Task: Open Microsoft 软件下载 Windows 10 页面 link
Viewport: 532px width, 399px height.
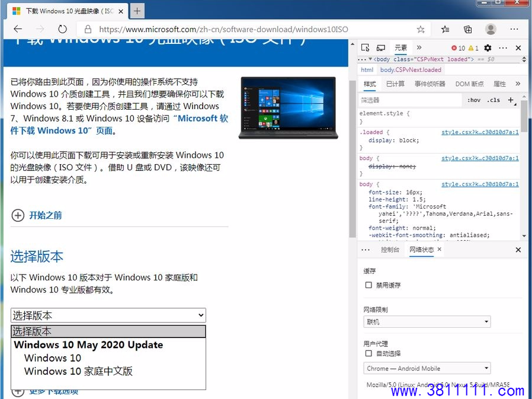Action: tap(119, 125)
